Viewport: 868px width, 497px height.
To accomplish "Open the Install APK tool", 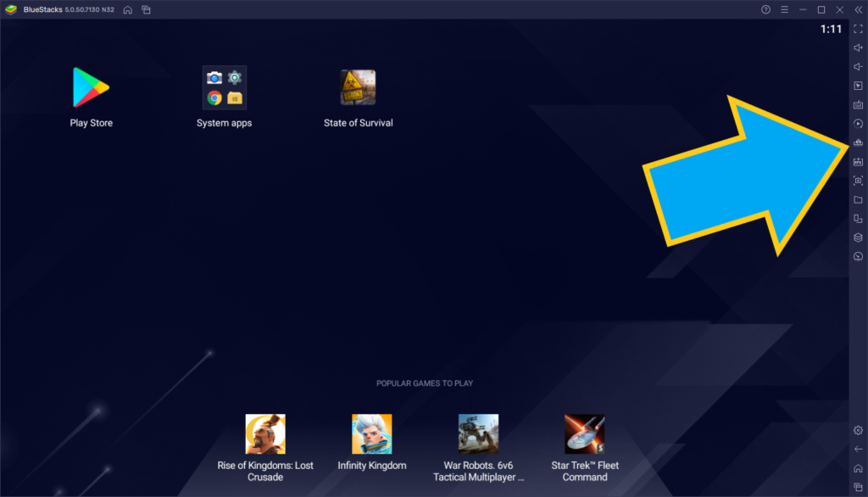I will point(857,161).
